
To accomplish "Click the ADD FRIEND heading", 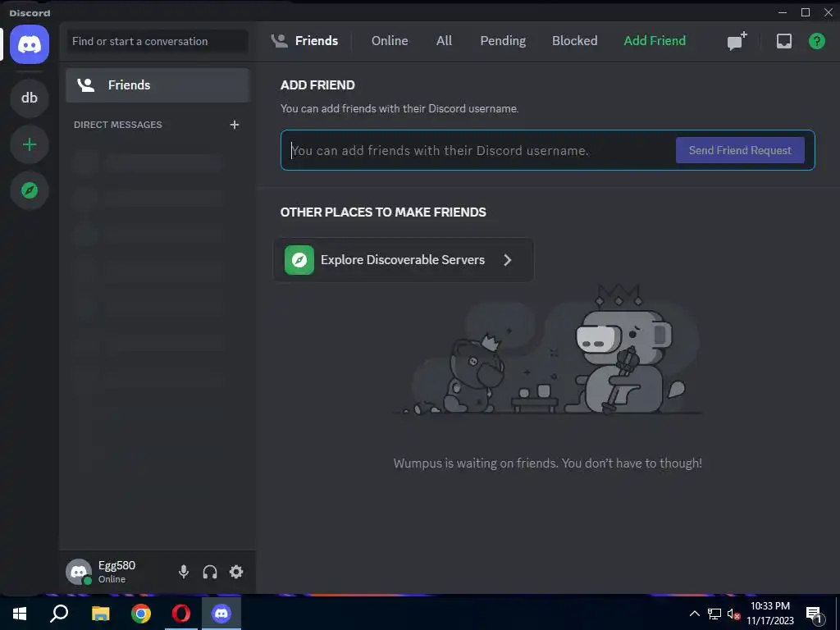I will 317,85.
